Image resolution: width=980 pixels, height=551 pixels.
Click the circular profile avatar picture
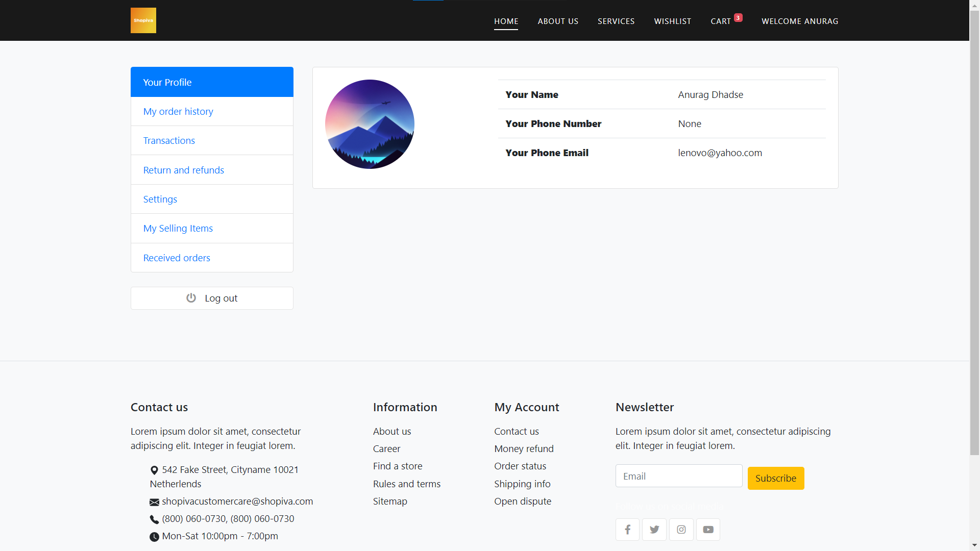point(370,124)
